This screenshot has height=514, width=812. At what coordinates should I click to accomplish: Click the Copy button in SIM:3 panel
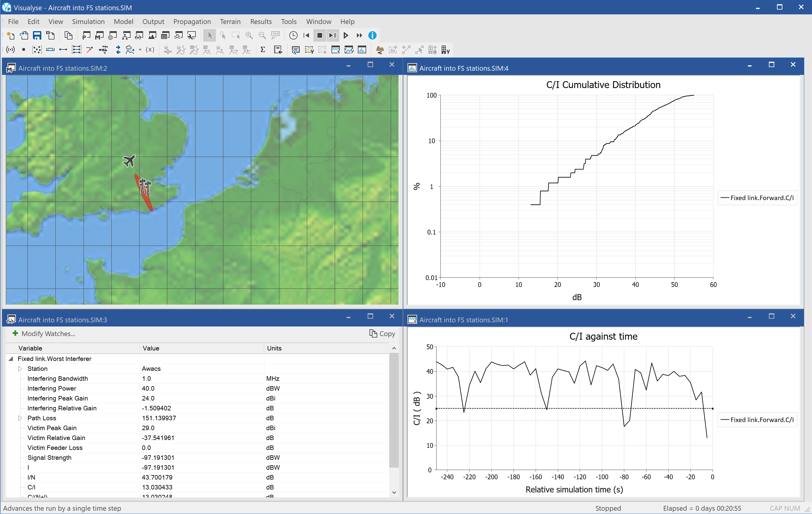pos(381,333)
